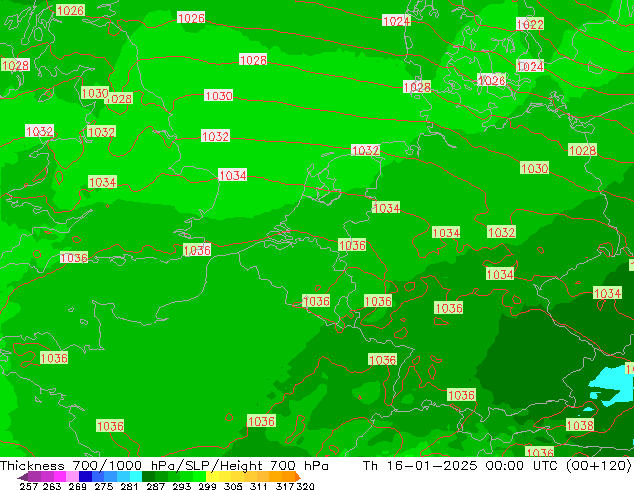The width and height of the screenshot is (634, 490).
Task: Pick the bright magenta legend swatch
Action: click(x=60, y=476)
